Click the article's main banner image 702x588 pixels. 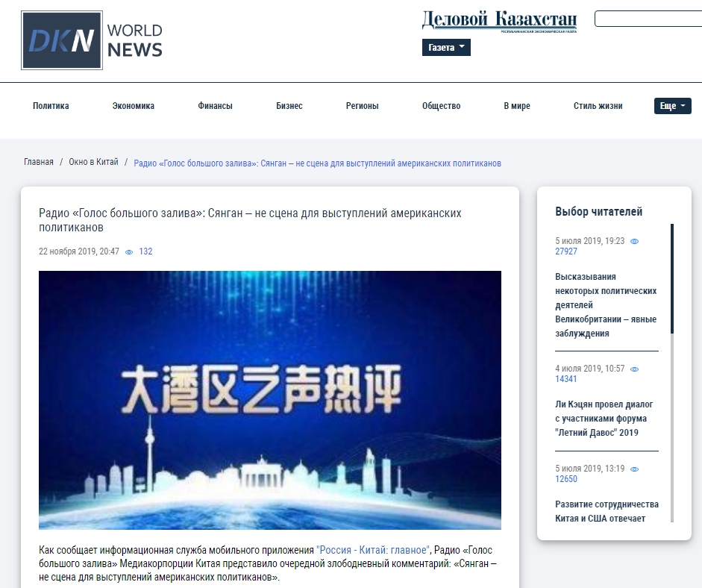pyautogui.click(x=270, y=400)
